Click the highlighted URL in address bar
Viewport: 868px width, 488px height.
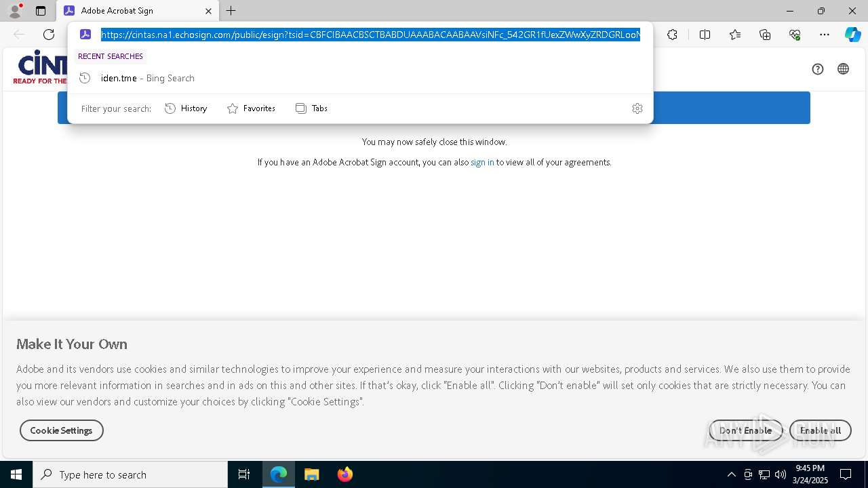[x=370, y=35]
